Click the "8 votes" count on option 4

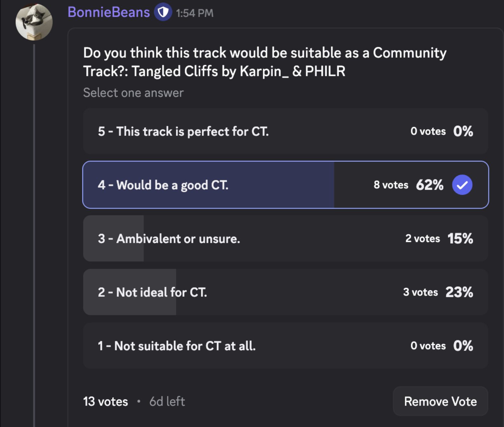pos(391,185)
